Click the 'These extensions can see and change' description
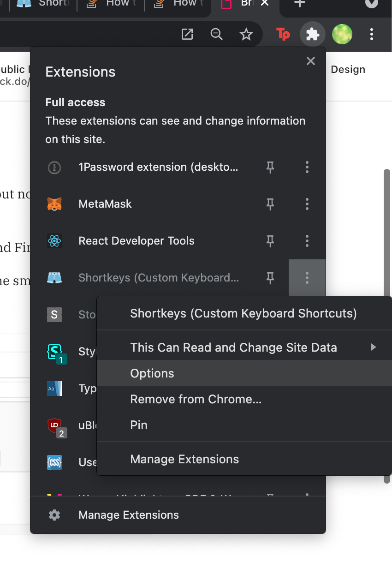392x563 pixels. pos(175,130)
